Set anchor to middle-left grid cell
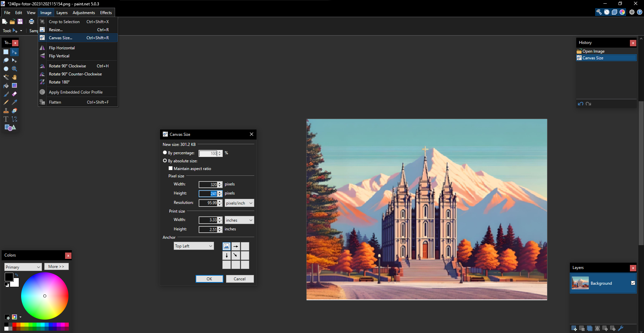The width and height of the screenshot is (644, 333). tap(226, 256)
